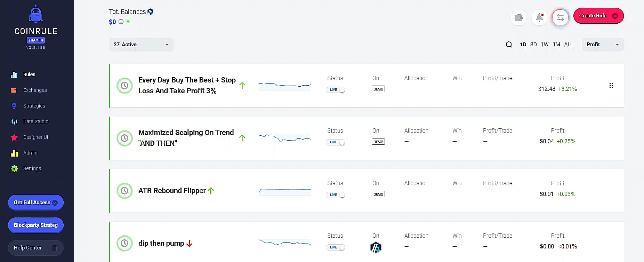Click the Coinrule robot logo

pyautogui.click(x=36, y=15)
